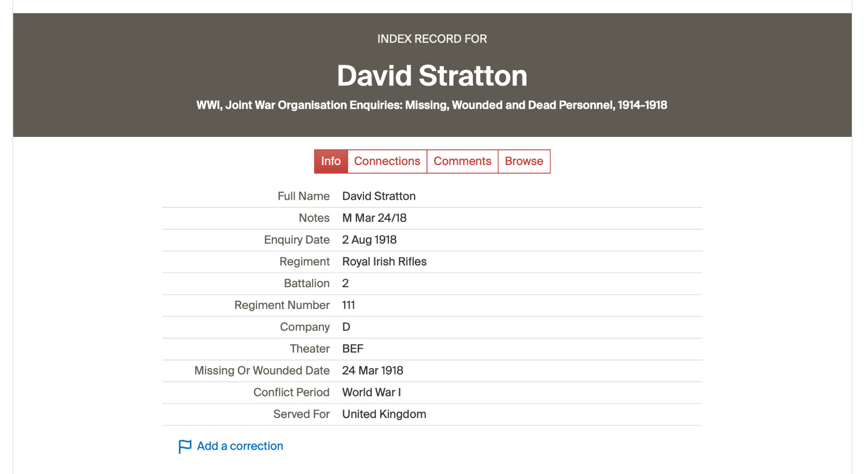868x474 pixels.
Task: Click the Battalion field label
Action: (x=307, y=283)
